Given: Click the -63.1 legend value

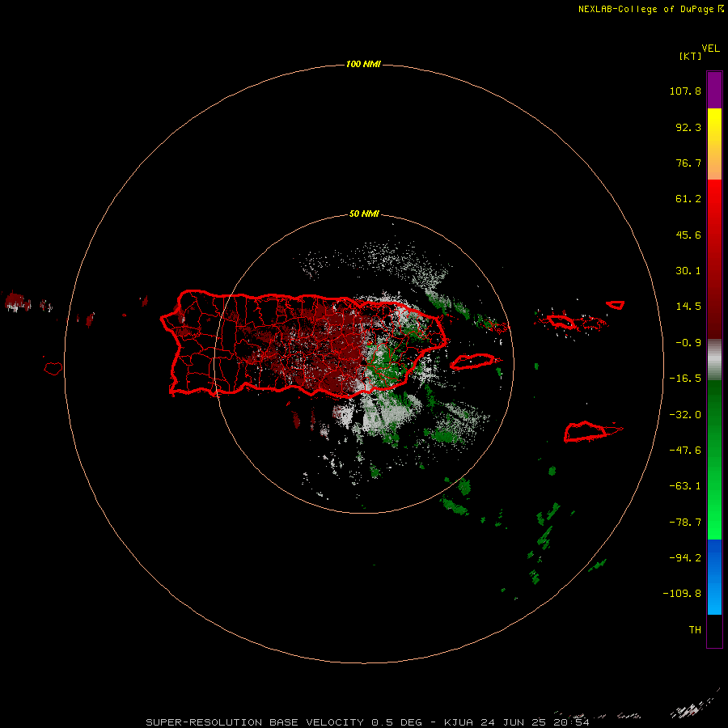Looking at the screenshot, I should click(685, 486).
